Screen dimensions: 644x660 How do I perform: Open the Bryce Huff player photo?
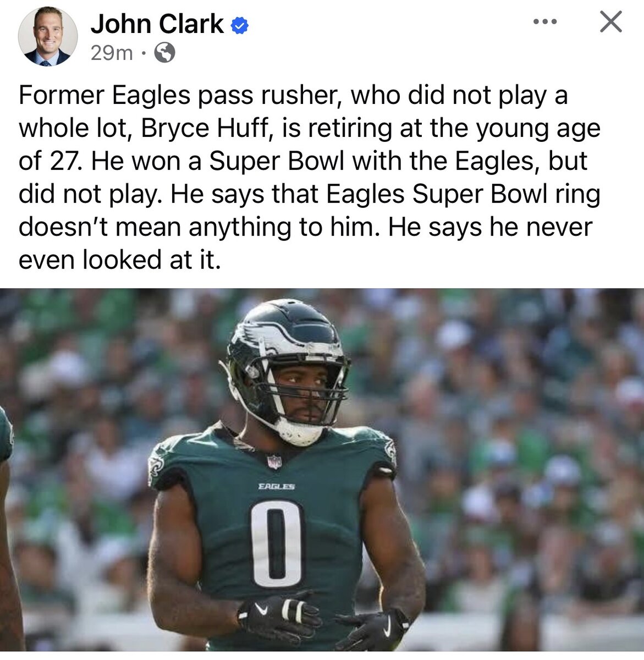tap(322, 470)
